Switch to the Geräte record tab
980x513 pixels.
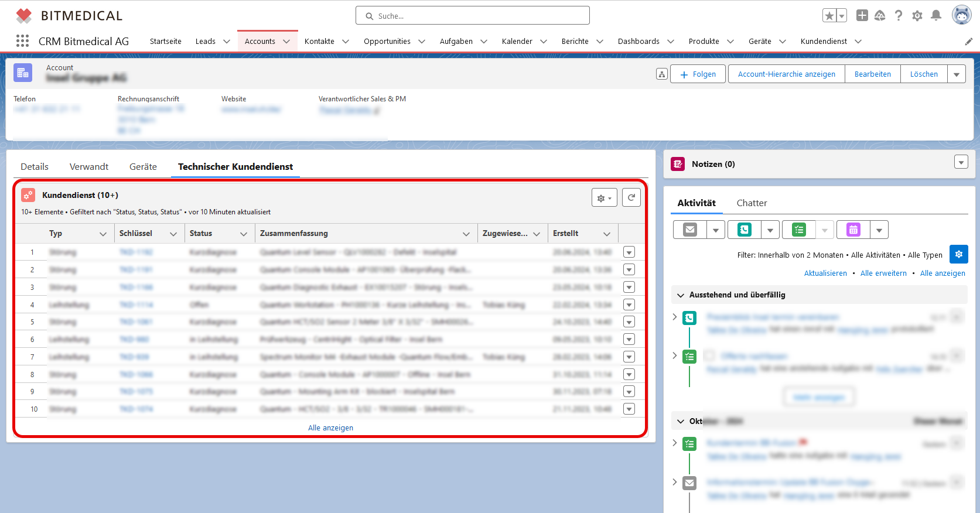[x=143, y=167]
